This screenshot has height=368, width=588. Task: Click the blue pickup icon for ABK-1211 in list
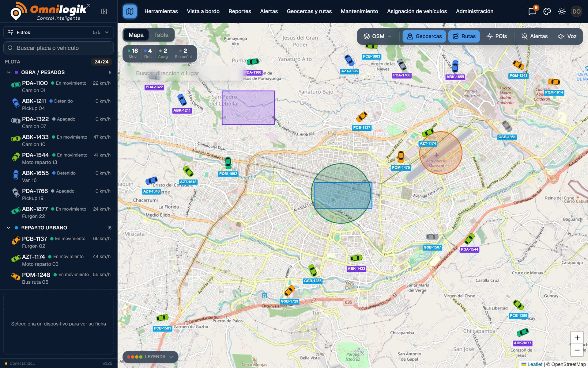16,103
